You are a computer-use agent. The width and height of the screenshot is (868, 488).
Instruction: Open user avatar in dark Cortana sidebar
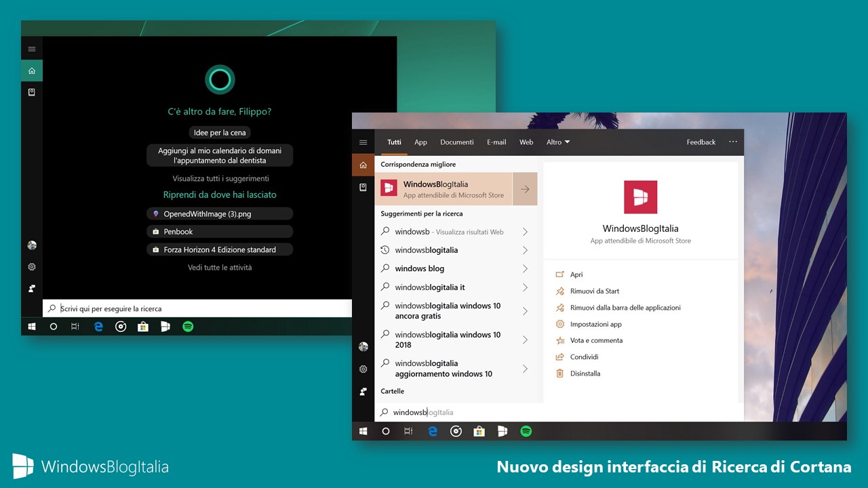[32, 245]
